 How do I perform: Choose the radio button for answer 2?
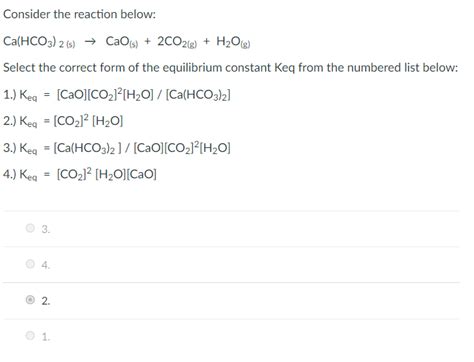(x=30, y=300)
